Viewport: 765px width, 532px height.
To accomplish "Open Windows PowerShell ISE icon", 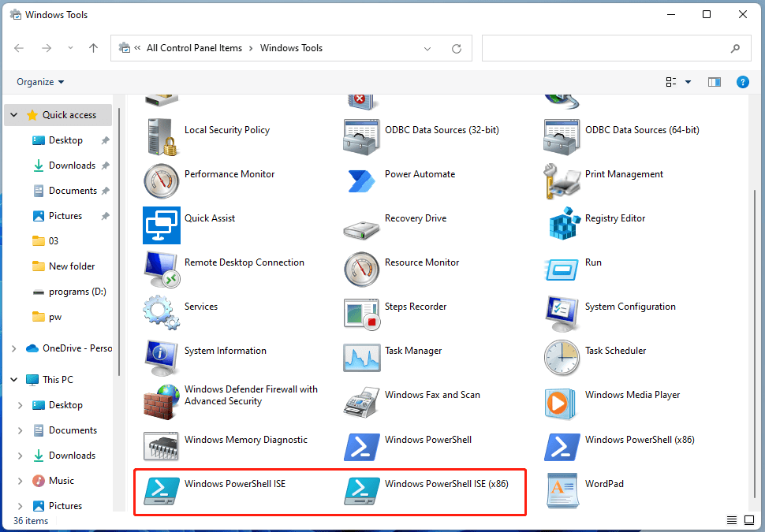I will pos(162,490).
